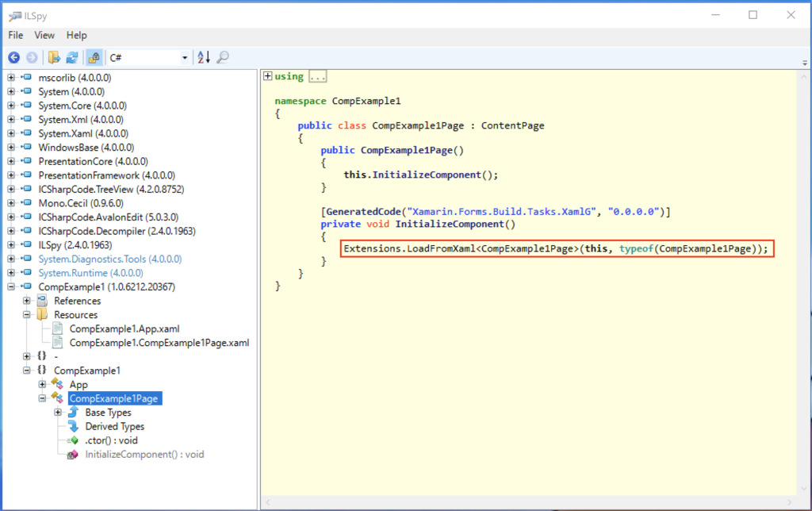Expand the System.Core assembly node

click(11, 106)
